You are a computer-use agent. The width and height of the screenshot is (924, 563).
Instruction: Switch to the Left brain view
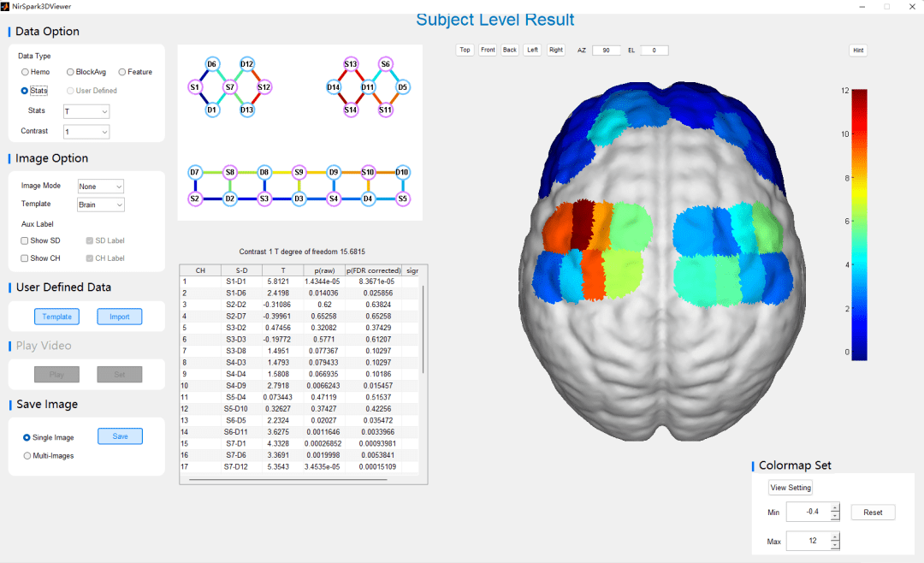point(533,50)
